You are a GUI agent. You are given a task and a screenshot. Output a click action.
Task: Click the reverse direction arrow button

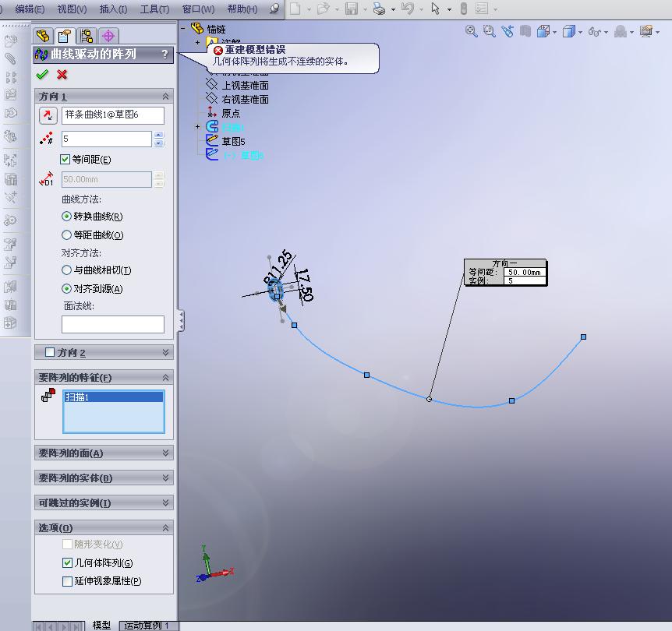tap(48, 115)
